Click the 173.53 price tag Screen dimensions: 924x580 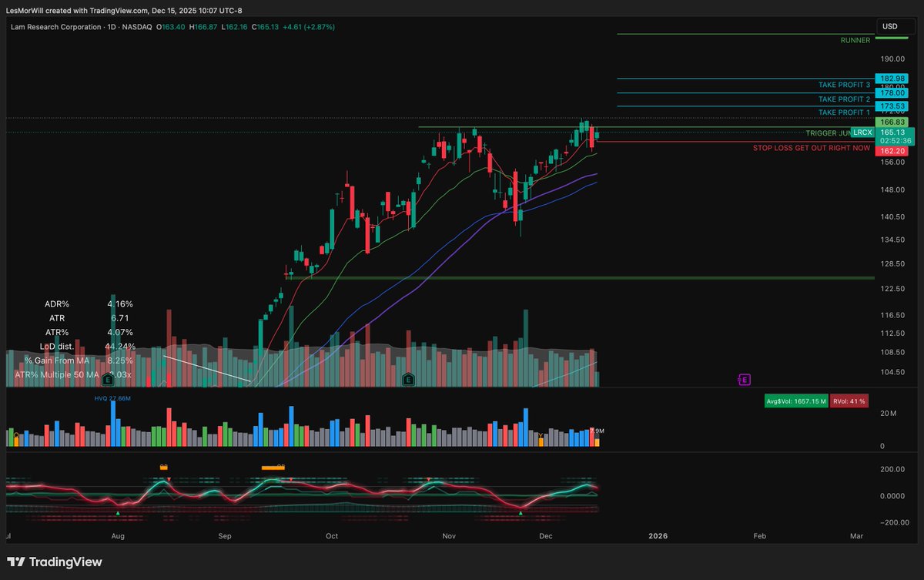pyautogui.click(x=892, y=105)
